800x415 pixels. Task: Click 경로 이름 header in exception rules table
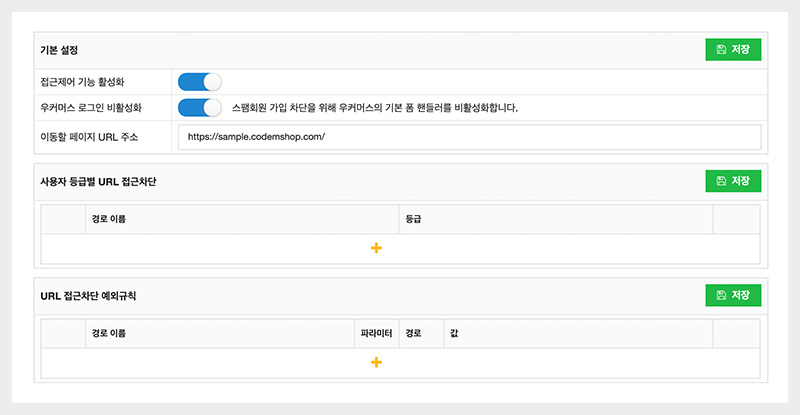click(x=108, y=332)
